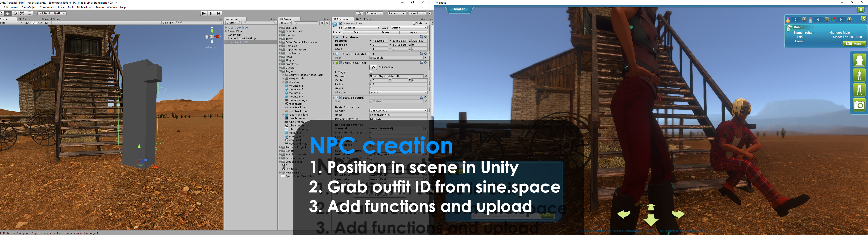Open the Hierarchy Create dropdown

(231, 23)
